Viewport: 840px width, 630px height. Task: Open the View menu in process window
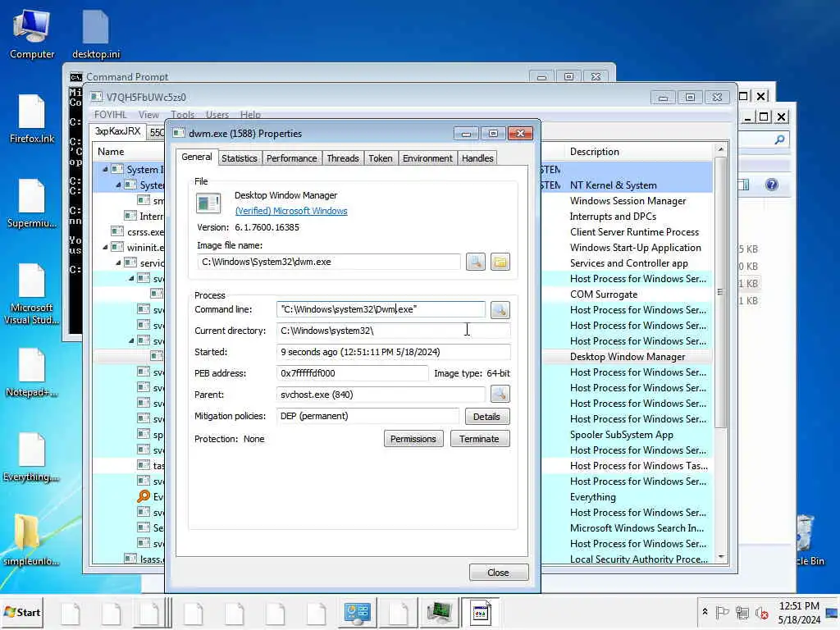[x=148, y=115]
